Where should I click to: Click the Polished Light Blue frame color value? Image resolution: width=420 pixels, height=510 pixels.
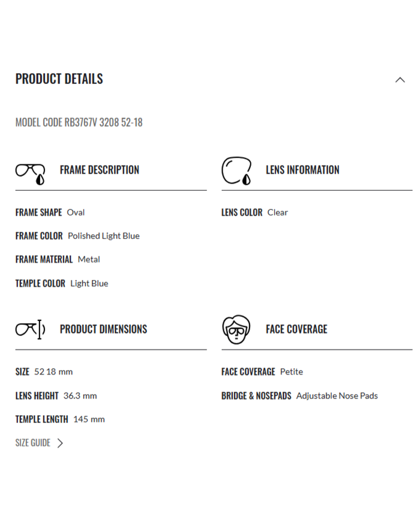(x=103, y=236)
